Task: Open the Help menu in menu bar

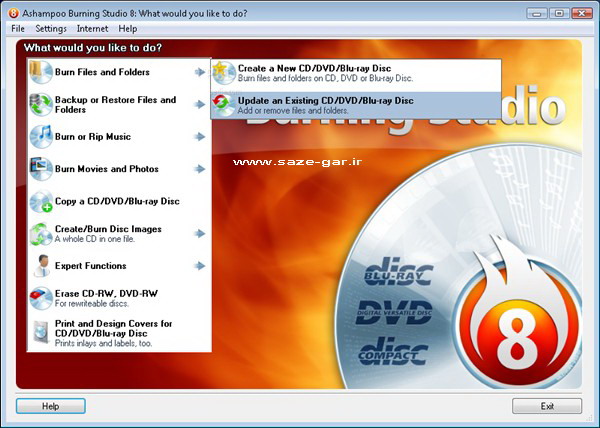Action: (128, 29)
